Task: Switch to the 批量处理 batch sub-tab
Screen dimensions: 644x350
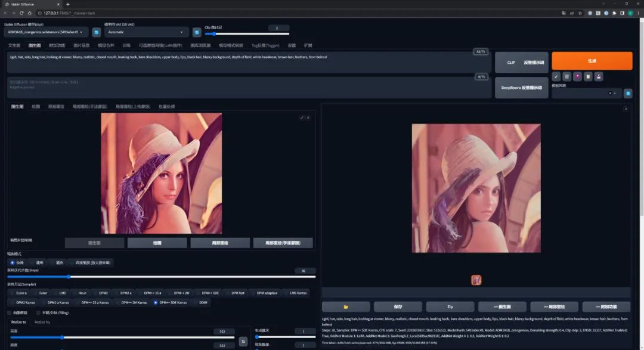Action: (166, 106)
